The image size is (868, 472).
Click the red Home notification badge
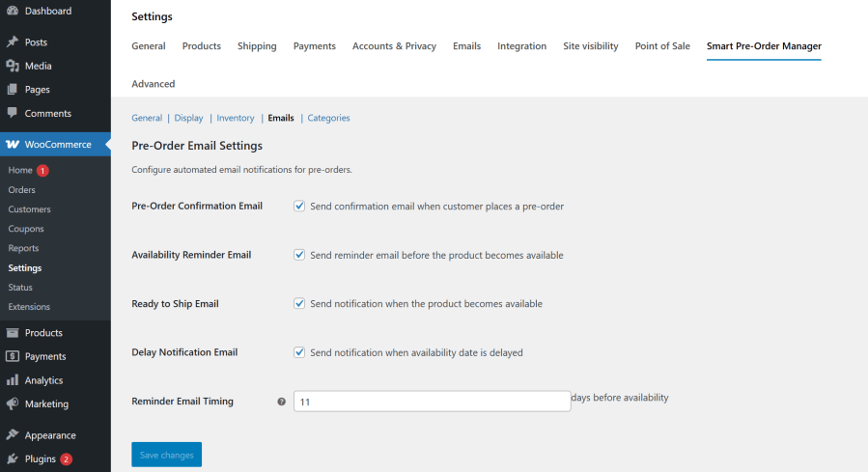pos(42,171)
